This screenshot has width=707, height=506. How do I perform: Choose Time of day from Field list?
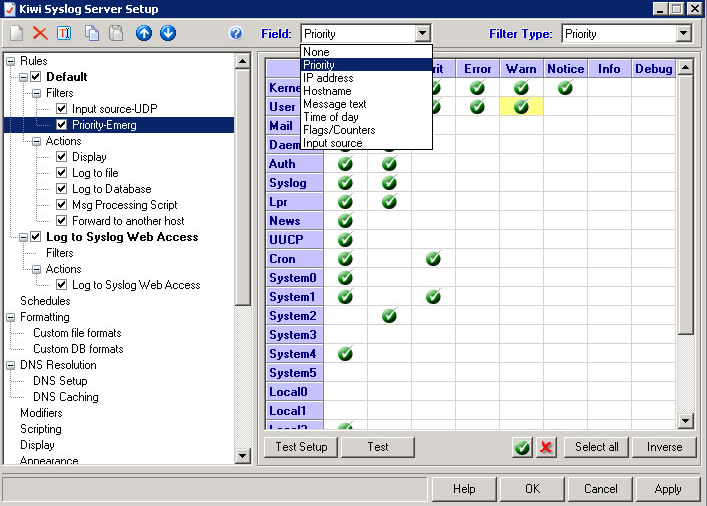click(x=366, y=117)
